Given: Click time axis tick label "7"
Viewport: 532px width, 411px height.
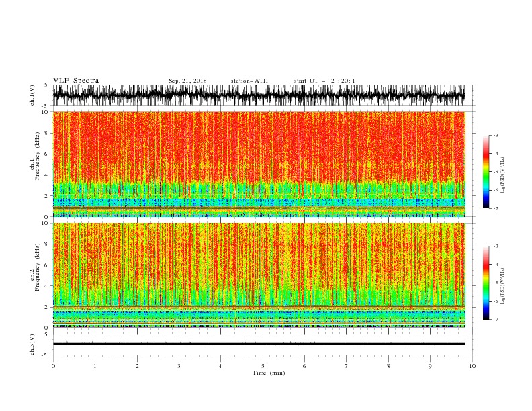Looking at the screenshot, I should click(347, 366).
